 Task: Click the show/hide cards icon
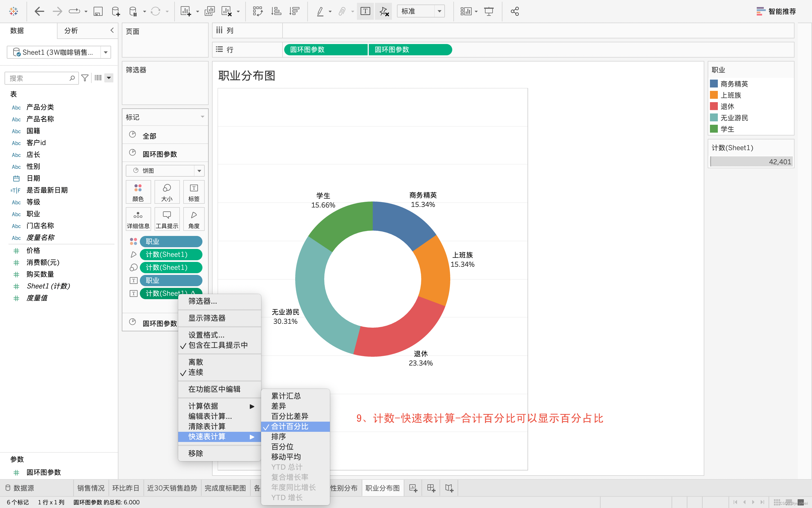coord(466,11)
